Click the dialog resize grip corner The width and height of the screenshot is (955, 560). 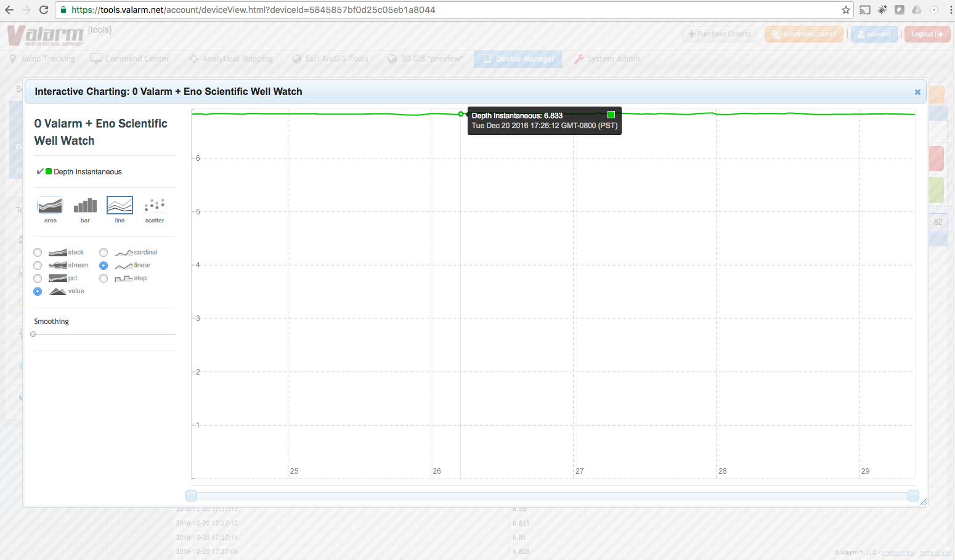click(x=923, y=502)
